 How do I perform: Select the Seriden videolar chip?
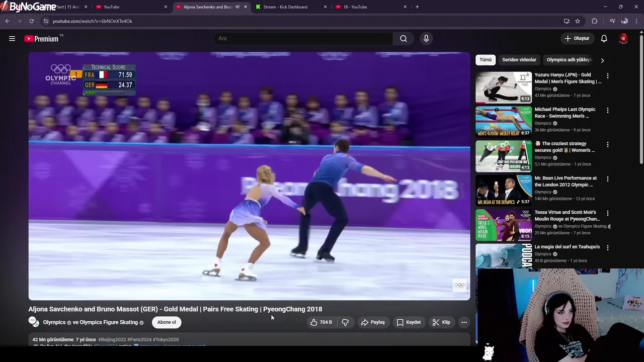pos(519,60)
